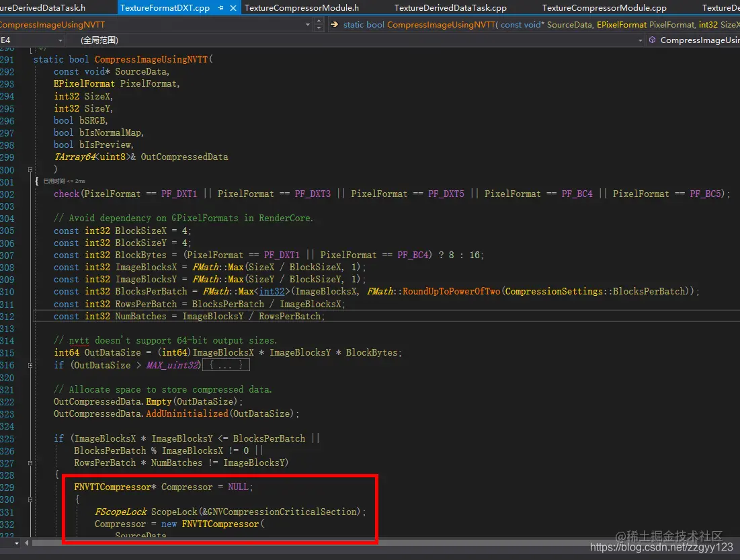
Task: Click SourceData parameter on line 292
Action: (x=140, y=72)
